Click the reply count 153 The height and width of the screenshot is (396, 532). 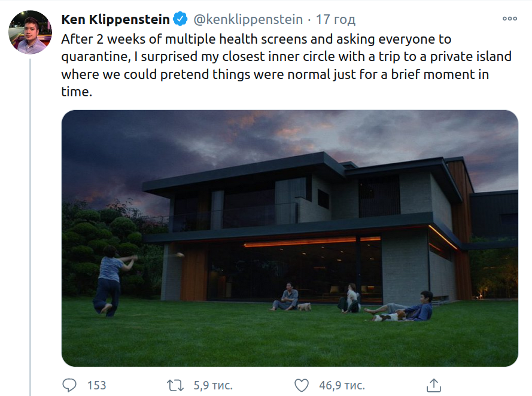[96, 385]
